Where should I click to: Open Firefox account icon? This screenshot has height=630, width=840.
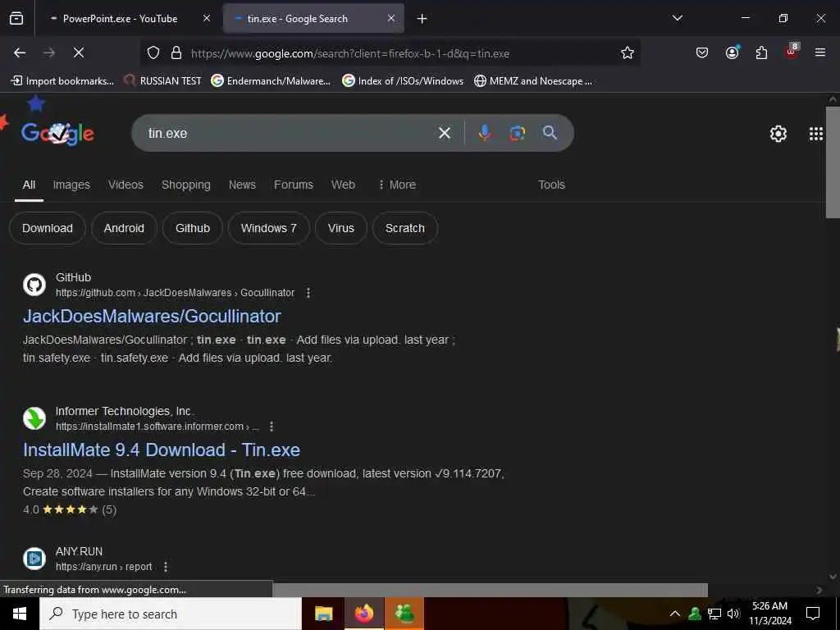click(x=732, y=52)
